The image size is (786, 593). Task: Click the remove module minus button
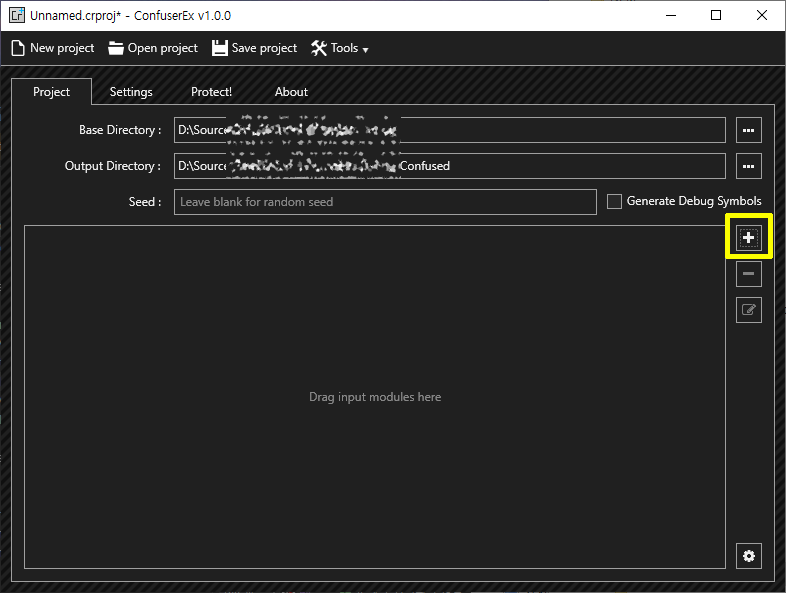pyautogui.click(x=748, y=274)
